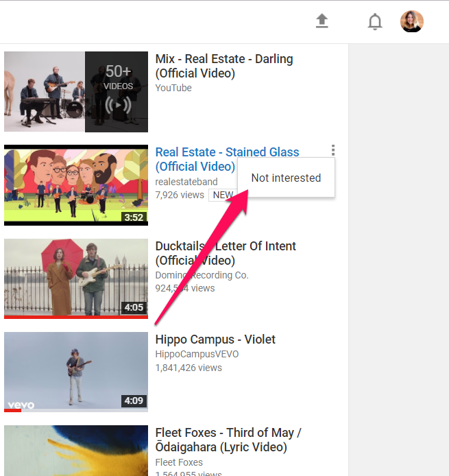Viewport: 449px width, 476px height.
Task: Open the notifications bell
Action: [375, 21]
